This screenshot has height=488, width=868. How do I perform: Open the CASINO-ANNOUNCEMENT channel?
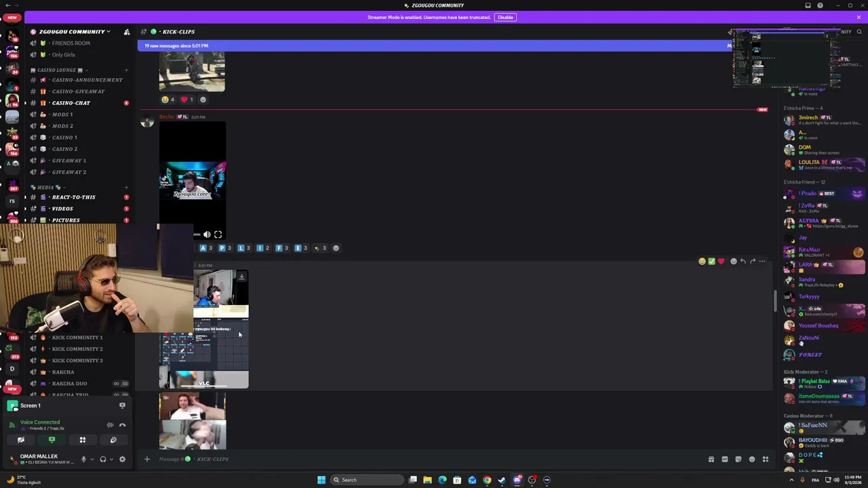point(79,80)
